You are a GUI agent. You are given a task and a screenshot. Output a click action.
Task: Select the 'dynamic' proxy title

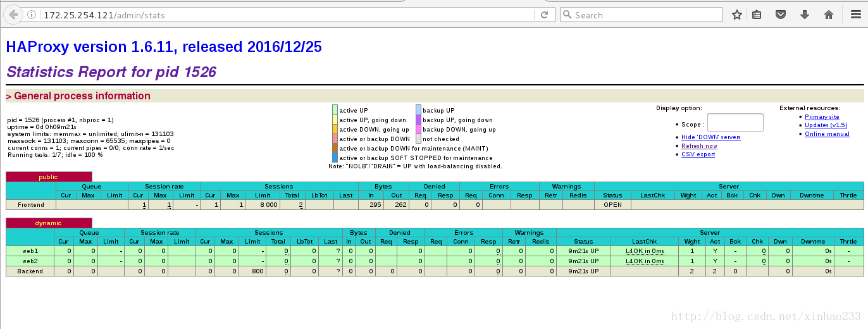tap(48, 223)
